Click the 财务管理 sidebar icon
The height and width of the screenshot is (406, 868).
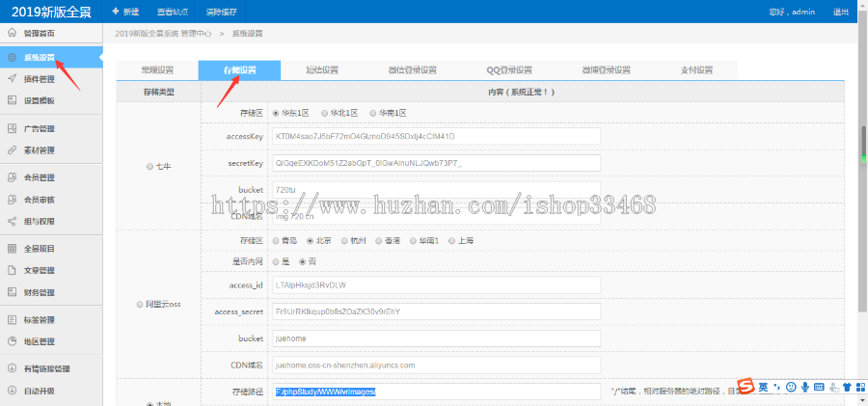pos(12,292)
